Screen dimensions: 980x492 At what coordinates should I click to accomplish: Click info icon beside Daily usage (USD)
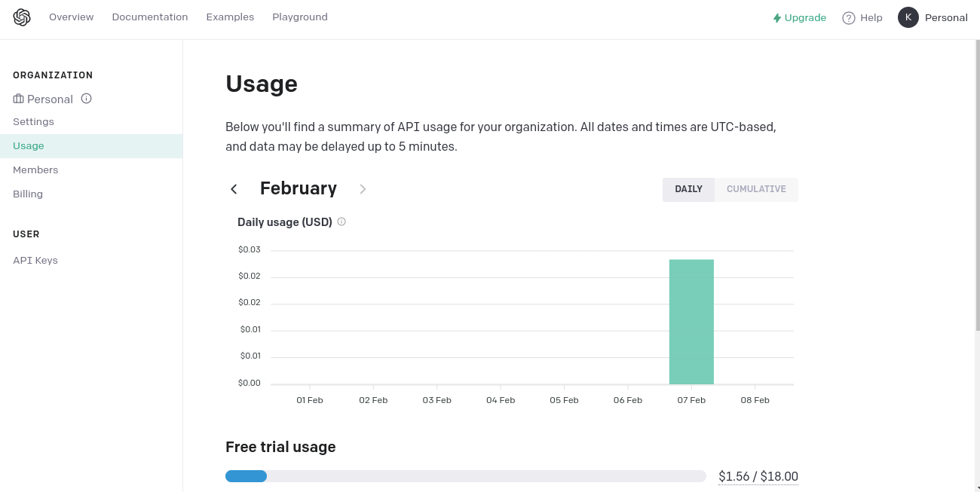click(341, 222)
